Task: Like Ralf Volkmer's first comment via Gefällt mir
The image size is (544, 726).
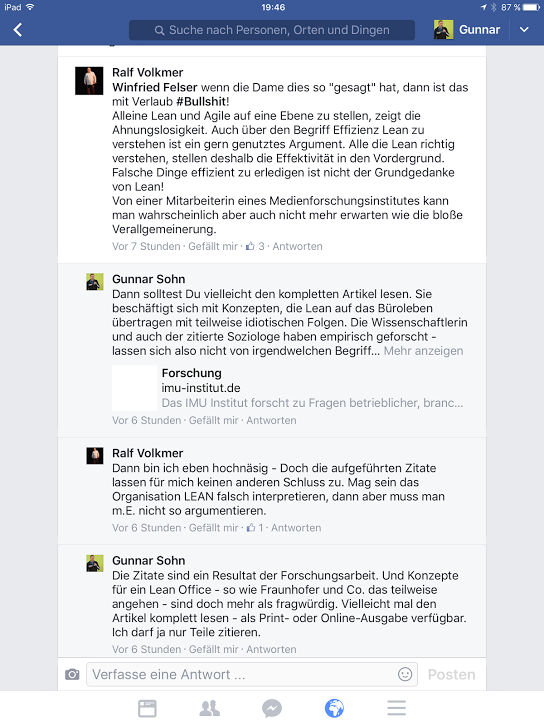Action: (x=213, y=246)
